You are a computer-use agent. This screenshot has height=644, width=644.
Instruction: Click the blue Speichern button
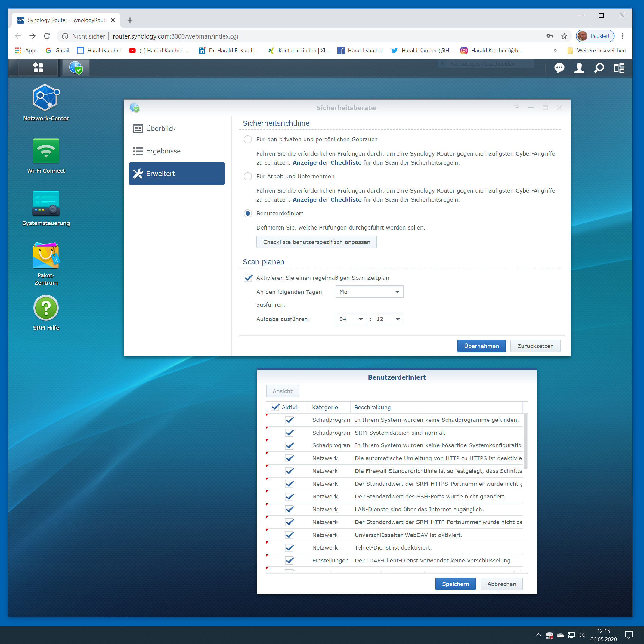point(455,584)
